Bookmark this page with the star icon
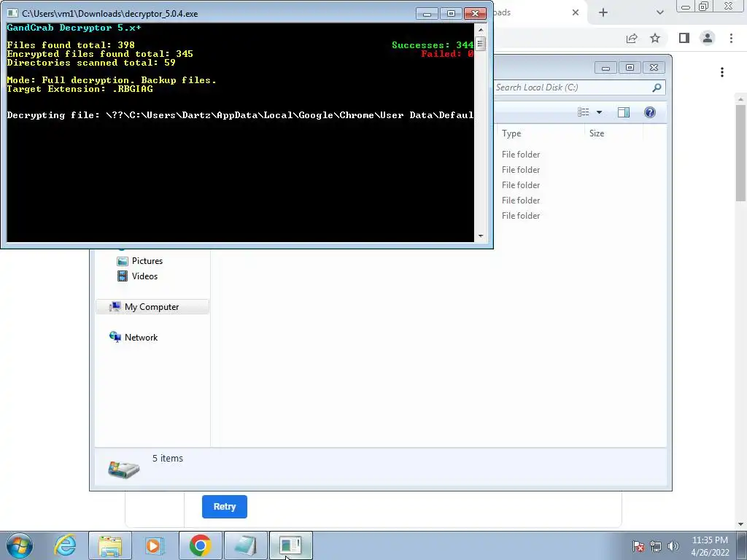The height and width of the screenshot is (560, 747). [655, 38]
